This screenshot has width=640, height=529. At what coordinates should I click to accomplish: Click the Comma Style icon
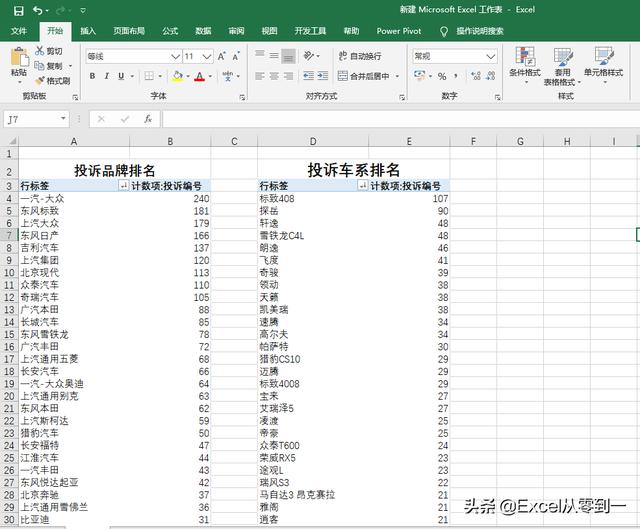click(456, 76)
